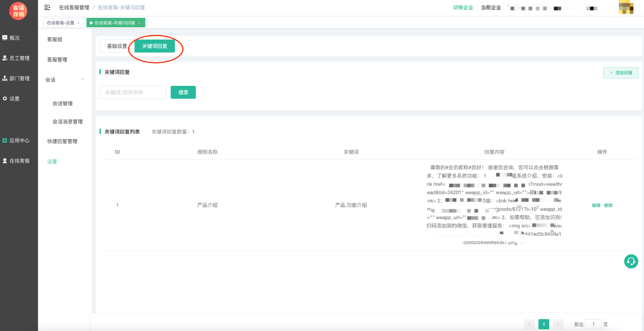Click 删除 for the 产品介绍 rule
The height and width of the screenshot is (331, 644).
pyautogui.click(x=608, y=205)
